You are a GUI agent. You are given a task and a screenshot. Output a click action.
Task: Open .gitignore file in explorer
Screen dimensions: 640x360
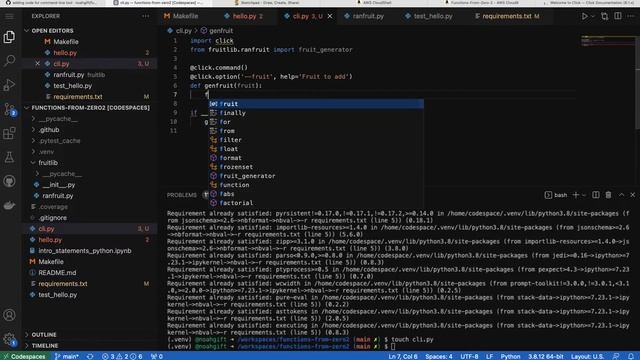[x=53, y=218]
